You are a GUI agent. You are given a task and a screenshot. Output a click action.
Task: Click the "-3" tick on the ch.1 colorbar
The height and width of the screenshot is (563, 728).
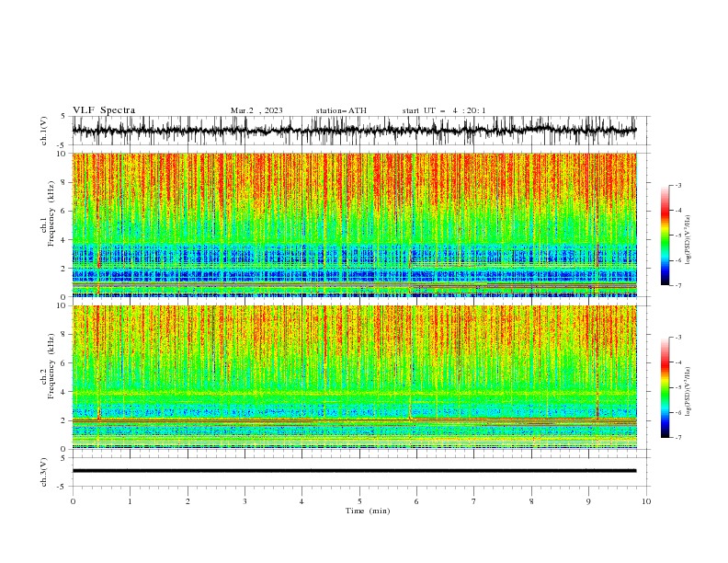coord(677,185)
